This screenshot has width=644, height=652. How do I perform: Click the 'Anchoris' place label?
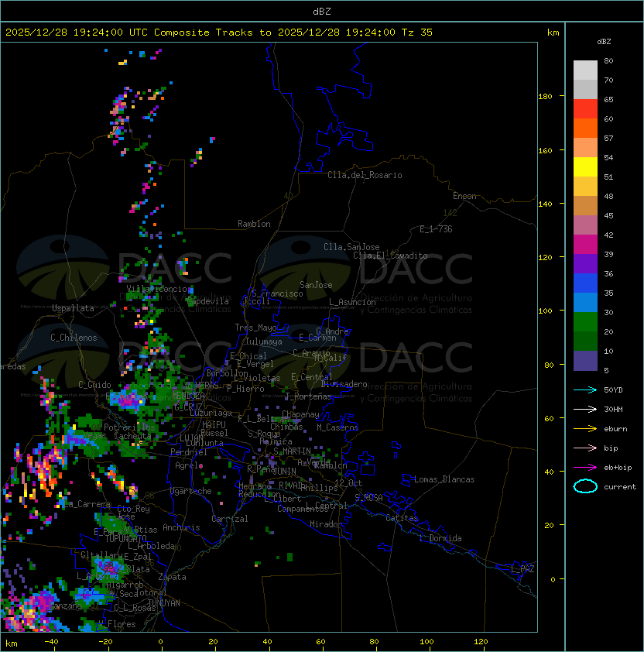(x=181, y=527)
